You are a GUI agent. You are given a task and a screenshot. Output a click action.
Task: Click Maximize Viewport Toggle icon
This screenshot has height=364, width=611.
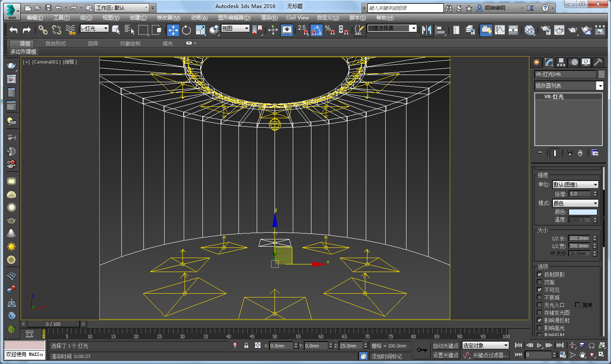click(x=602, y=355)
